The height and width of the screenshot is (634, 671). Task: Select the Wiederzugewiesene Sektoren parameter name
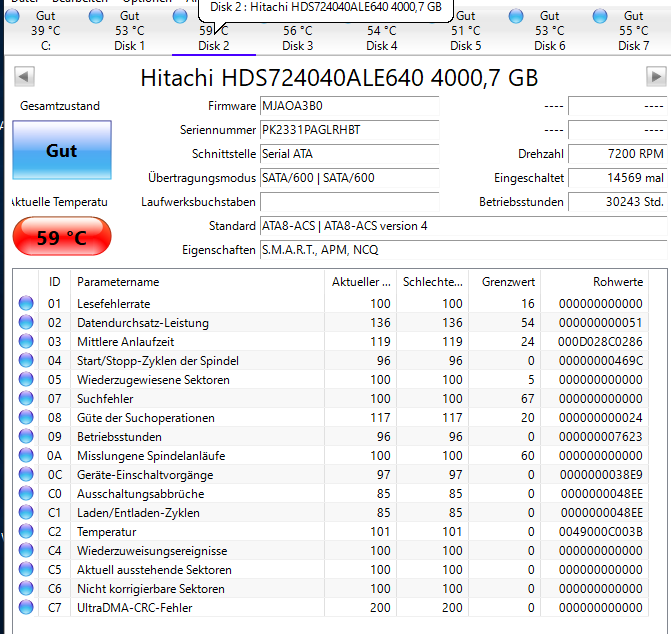tap(153, 380)
